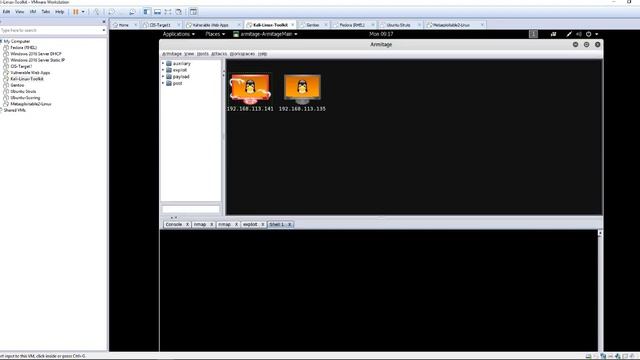Click the send Ctrl+Alt+Del toolbar icon
Viewport: 640px width, 360px height.
tap(97, 12)
